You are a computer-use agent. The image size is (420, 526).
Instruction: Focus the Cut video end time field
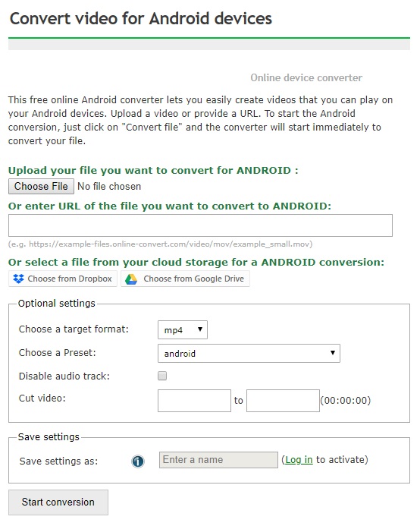pyautogui.click(x=283, y=401)
